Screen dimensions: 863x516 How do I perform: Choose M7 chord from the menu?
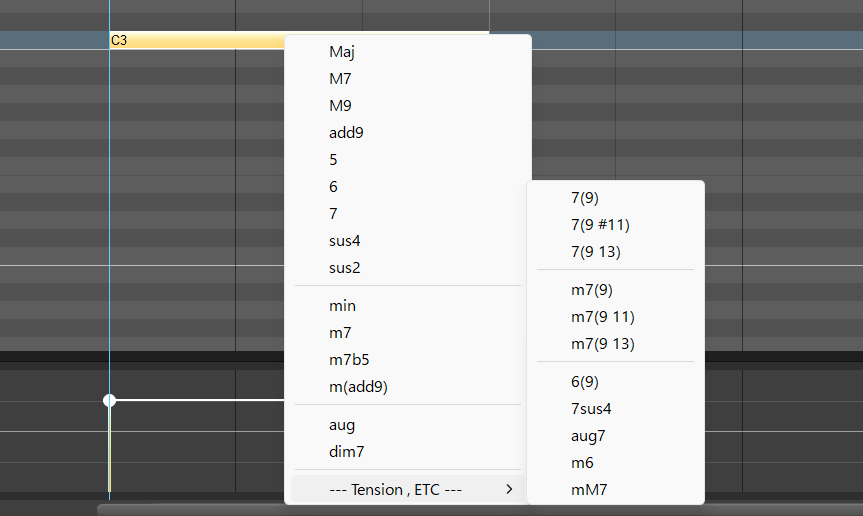point(340,79)
